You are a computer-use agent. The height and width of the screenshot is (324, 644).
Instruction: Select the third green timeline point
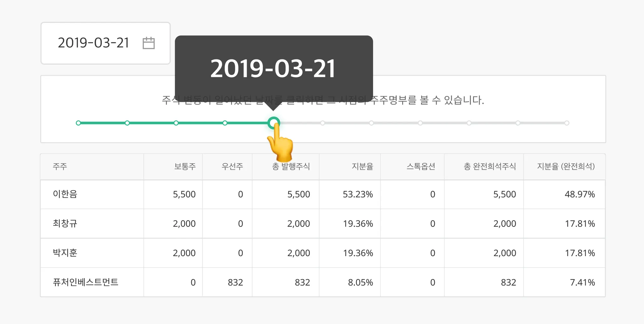click(x=176, y=123)
